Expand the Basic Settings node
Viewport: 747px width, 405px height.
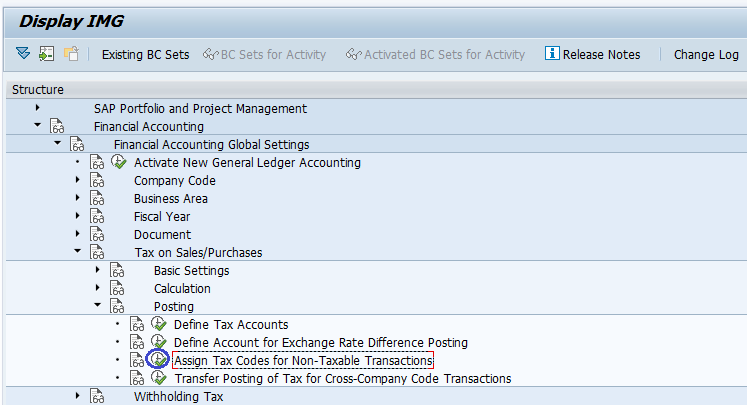(x=97, y=270)
